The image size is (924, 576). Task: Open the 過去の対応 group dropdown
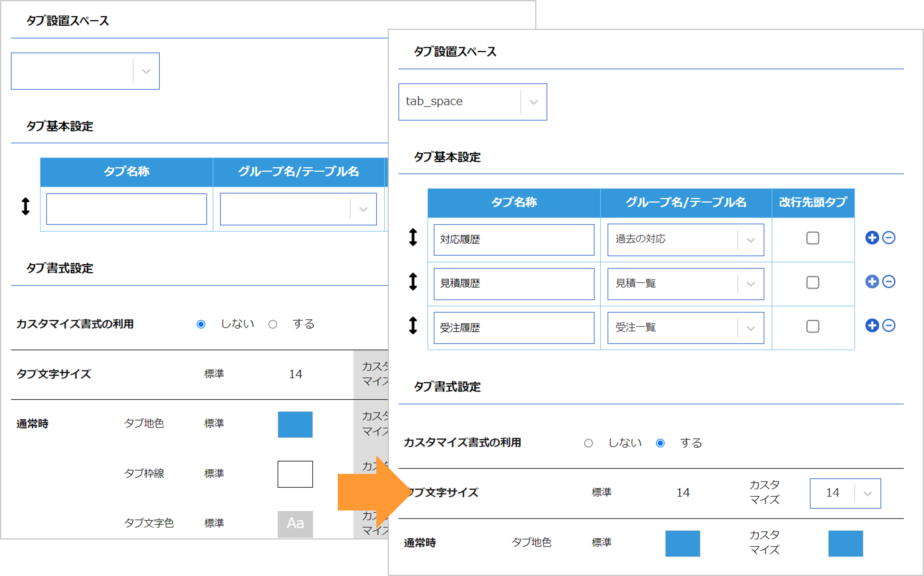pos(685,240)
